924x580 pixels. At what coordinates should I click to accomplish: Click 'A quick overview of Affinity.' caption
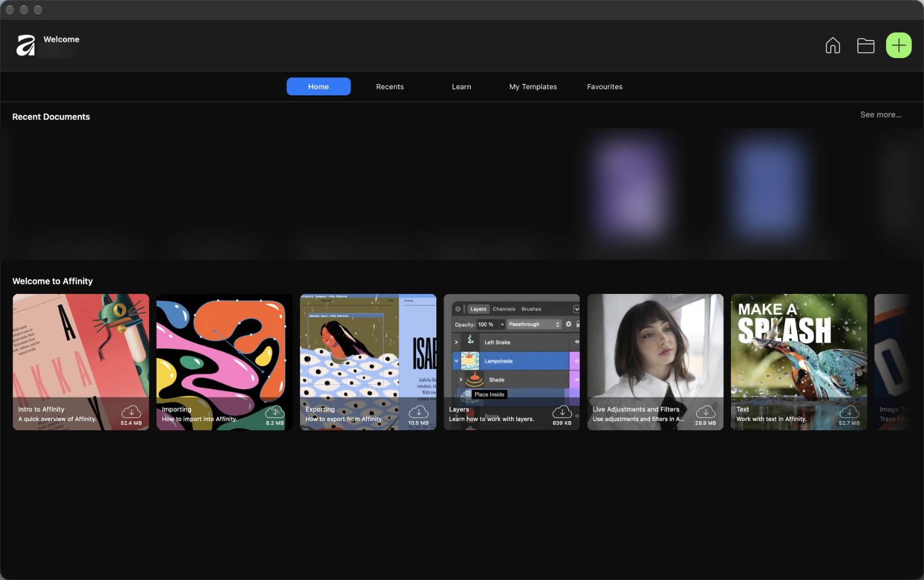[x=57, y=419]
